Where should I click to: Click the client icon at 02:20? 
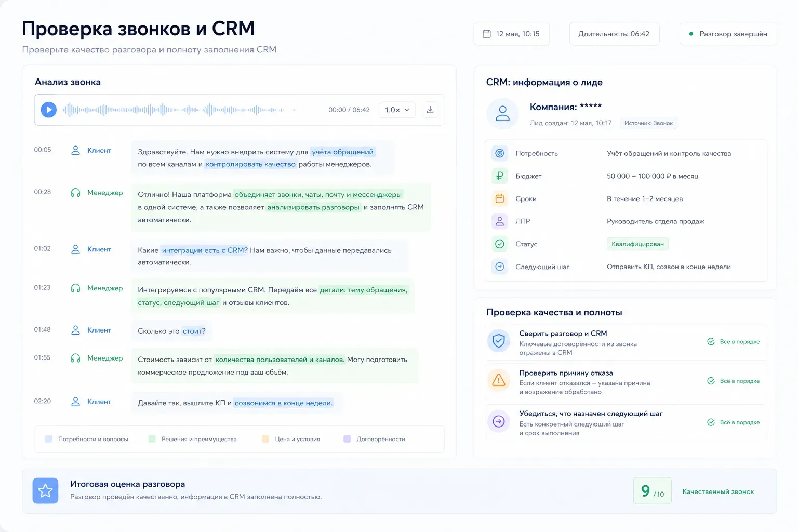[x=75, y=402]
